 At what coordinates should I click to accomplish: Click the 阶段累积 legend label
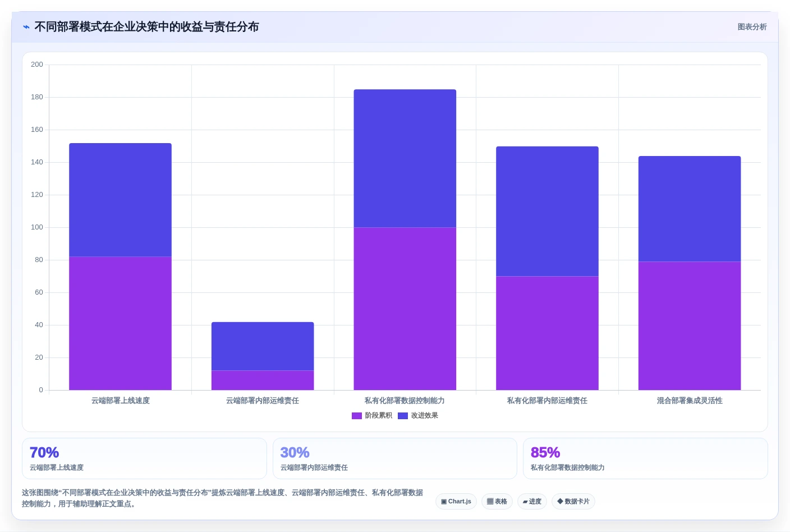[x=379, y=416]
